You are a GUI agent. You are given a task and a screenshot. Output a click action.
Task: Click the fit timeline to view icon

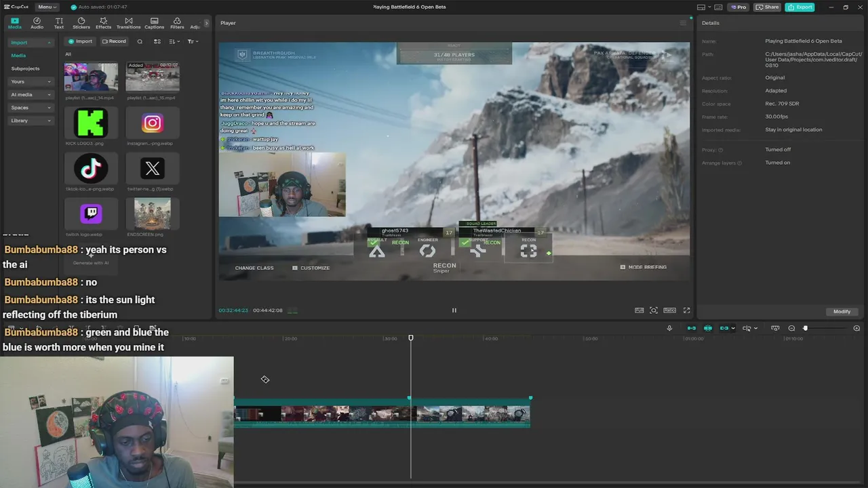pyautogui.click(x=775, y=328)
